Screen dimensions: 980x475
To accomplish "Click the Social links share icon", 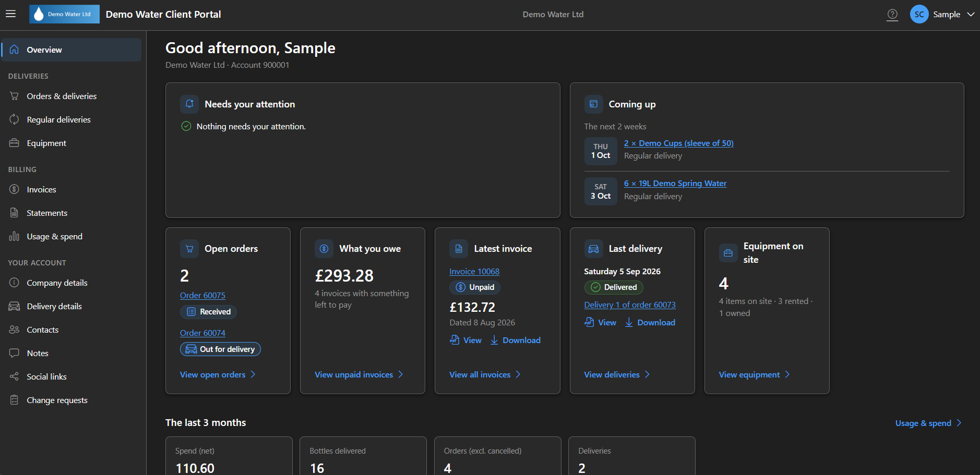I will click(14, 376).
